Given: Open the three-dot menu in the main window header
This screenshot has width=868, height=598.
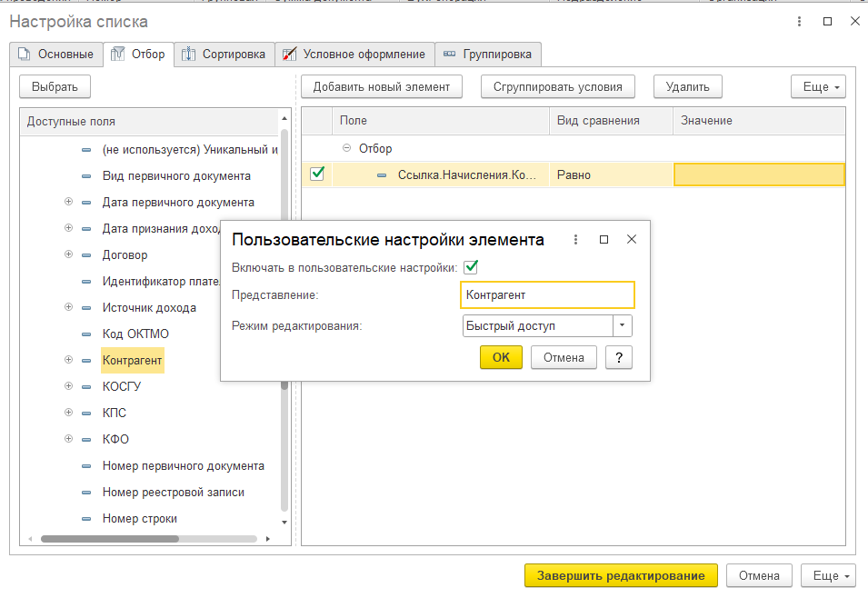Looking at the screenshot, I should (798, 22).
